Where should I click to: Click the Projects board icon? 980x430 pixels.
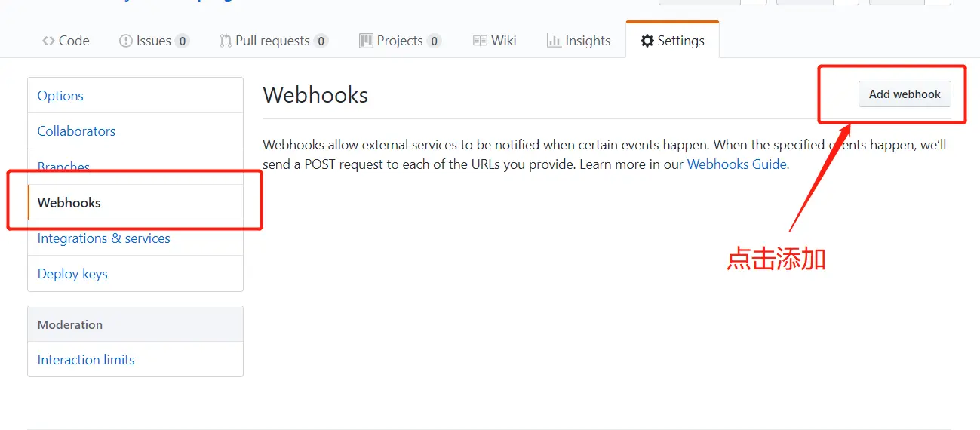[366, 41]
